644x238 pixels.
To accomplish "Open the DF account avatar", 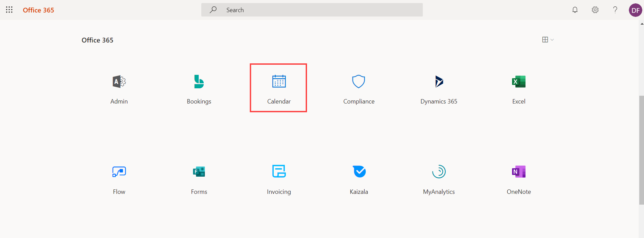I will point(636,10).
